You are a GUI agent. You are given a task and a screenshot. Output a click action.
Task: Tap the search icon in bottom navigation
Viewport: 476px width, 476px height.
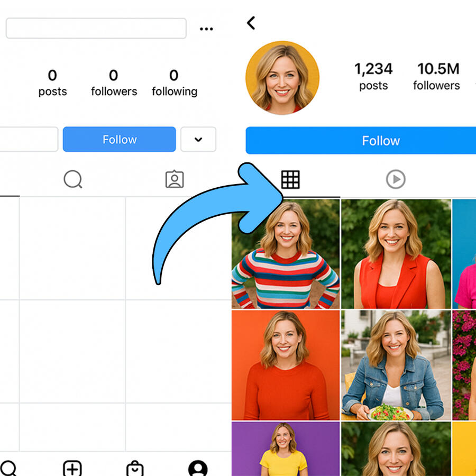(x=8, y=469)
